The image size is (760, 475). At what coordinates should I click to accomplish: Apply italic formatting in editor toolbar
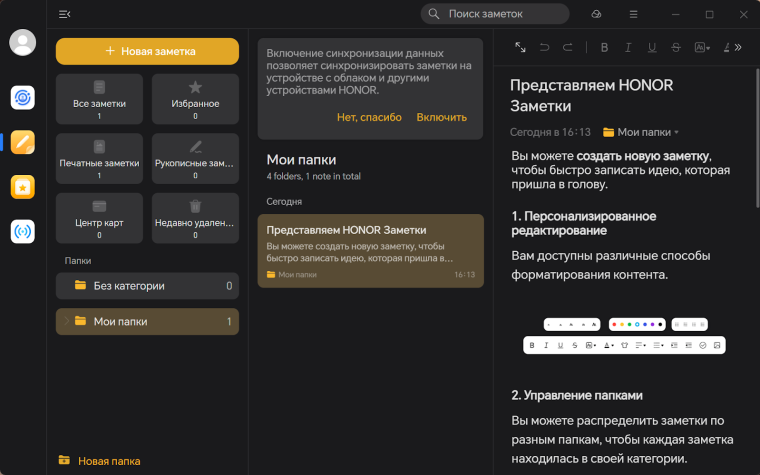coord(628,48)
